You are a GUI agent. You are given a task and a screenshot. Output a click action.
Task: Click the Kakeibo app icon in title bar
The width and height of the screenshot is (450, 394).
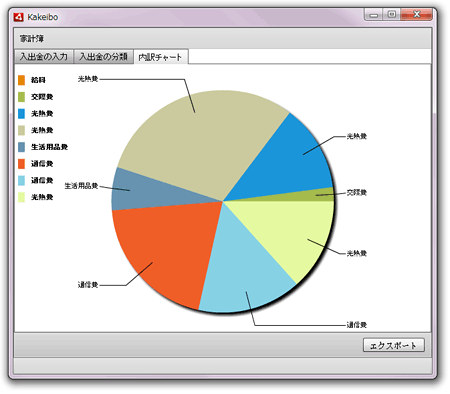18,17
